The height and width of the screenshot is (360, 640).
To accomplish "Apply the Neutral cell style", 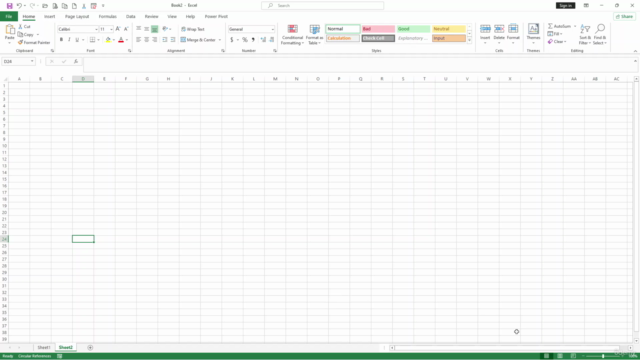I will [x=449, y=29].
